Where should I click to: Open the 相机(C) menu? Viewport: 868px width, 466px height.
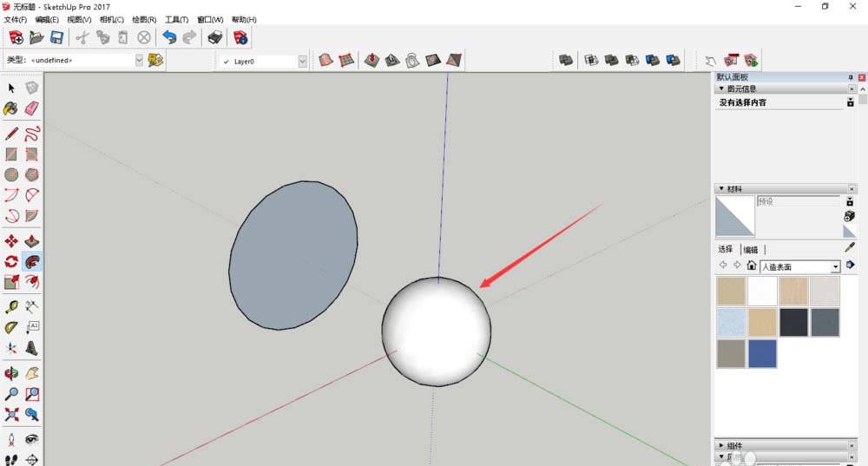point(112,19)
